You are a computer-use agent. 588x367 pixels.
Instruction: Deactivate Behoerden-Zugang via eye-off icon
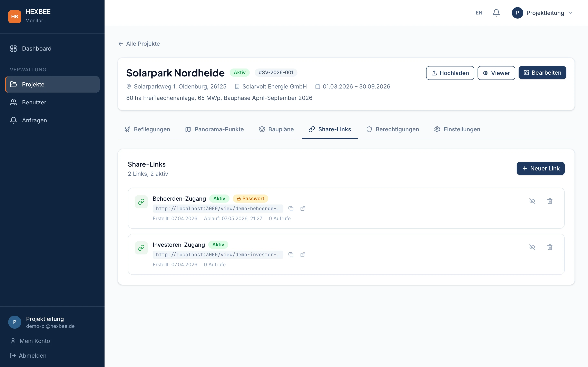[x=532, y=201]
